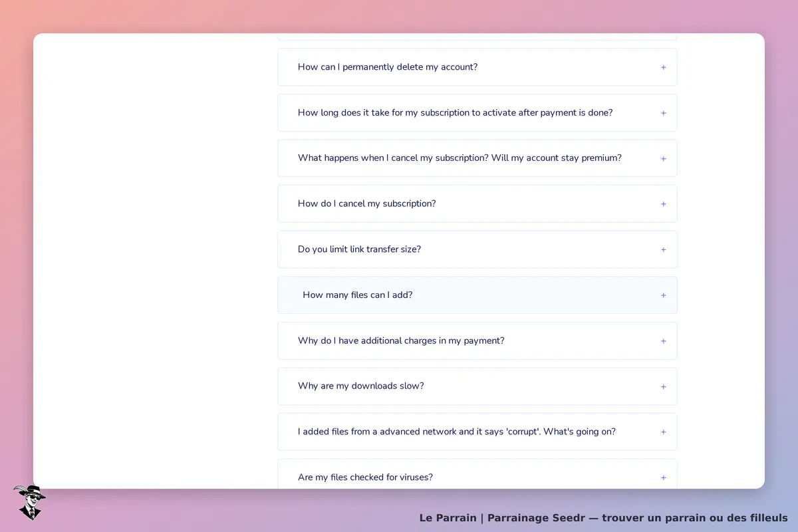Expand 'Why are my downloads slow?'
The height and width of the screenshot is (532, 798).
coord(477,386)
